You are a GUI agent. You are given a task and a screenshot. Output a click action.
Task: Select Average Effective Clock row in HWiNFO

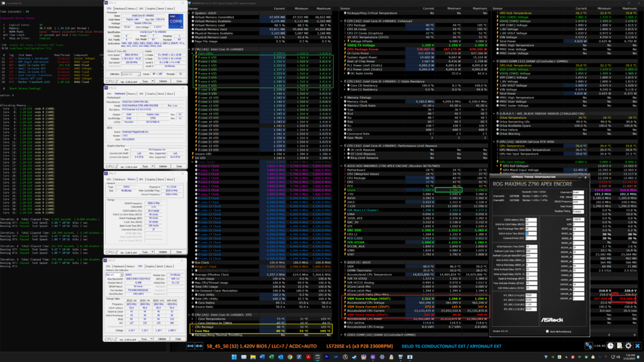tap(261, 275)
